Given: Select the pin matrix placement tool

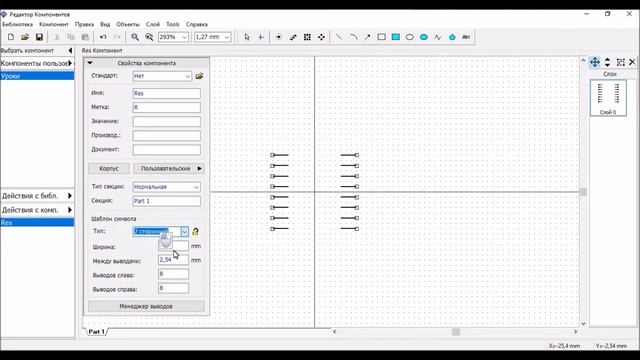Looking at the screenshot, I should pos(307,37).
